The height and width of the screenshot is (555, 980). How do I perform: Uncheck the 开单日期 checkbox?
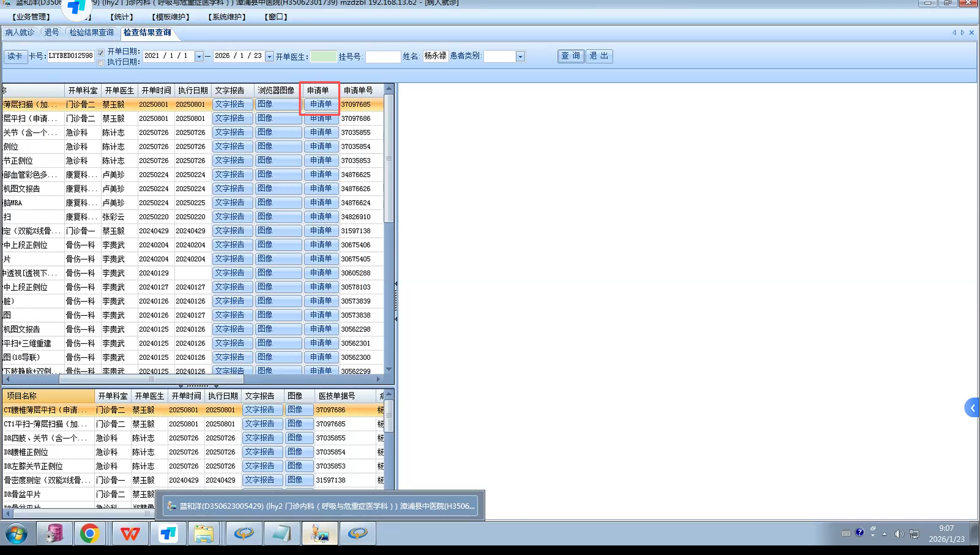tap(100, 52)
